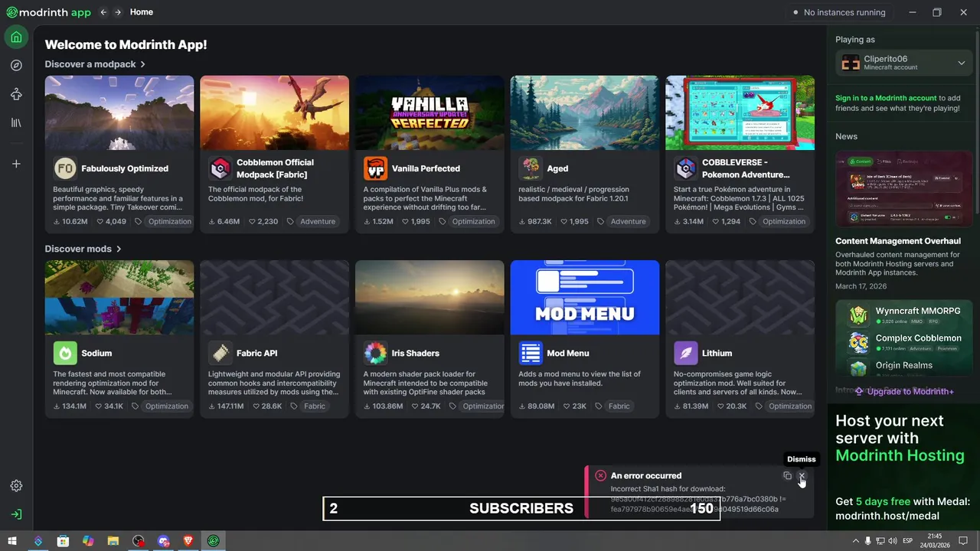Open File Explorer from the taskbar
The image size is (980, 551).
pos(113,541)
